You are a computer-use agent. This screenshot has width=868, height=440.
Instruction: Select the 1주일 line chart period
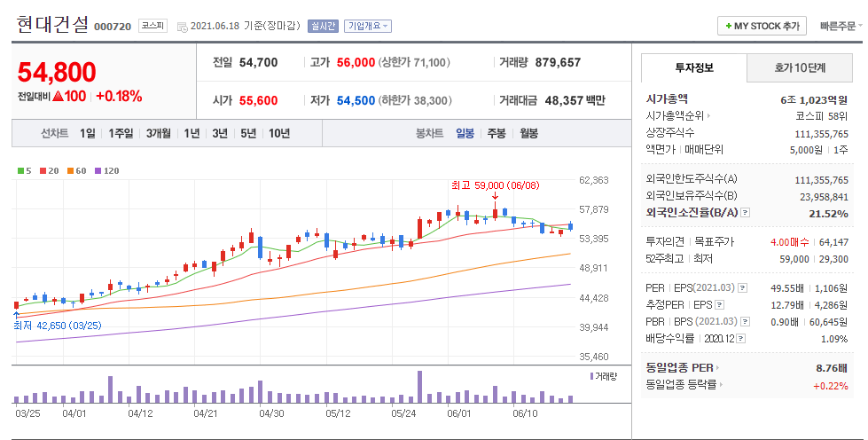pos(121,134)
